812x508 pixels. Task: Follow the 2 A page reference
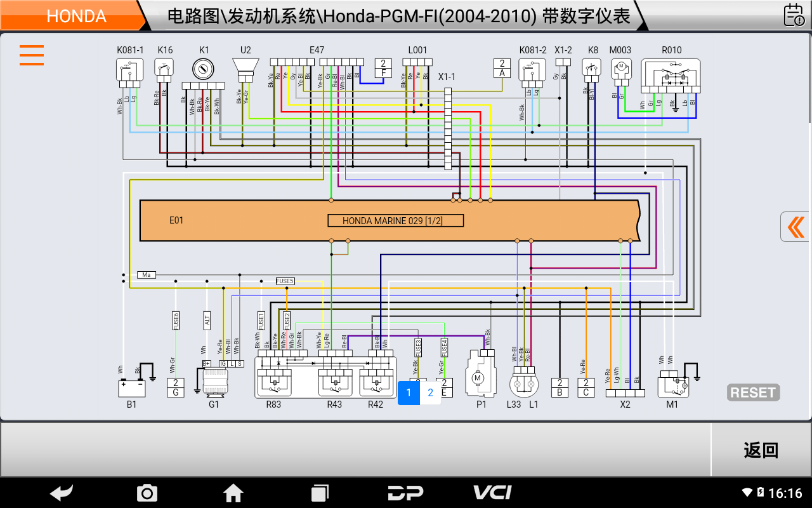502,68
